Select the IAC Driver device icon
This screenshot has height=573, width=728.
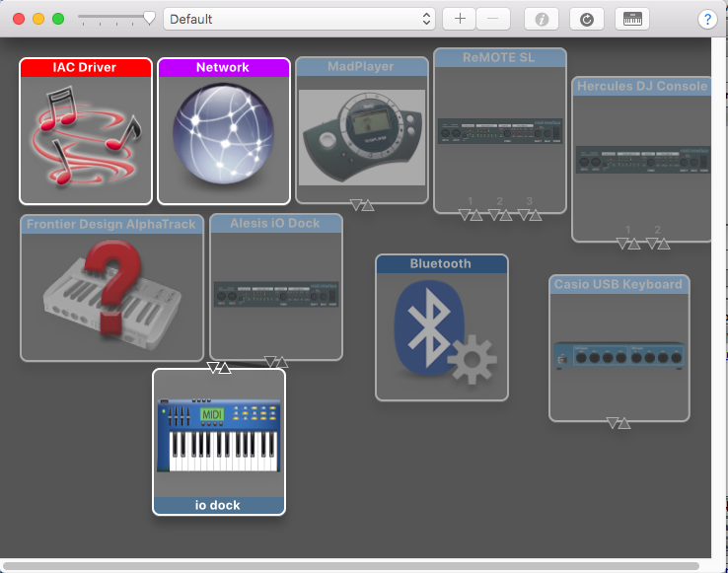coord(86,135)
